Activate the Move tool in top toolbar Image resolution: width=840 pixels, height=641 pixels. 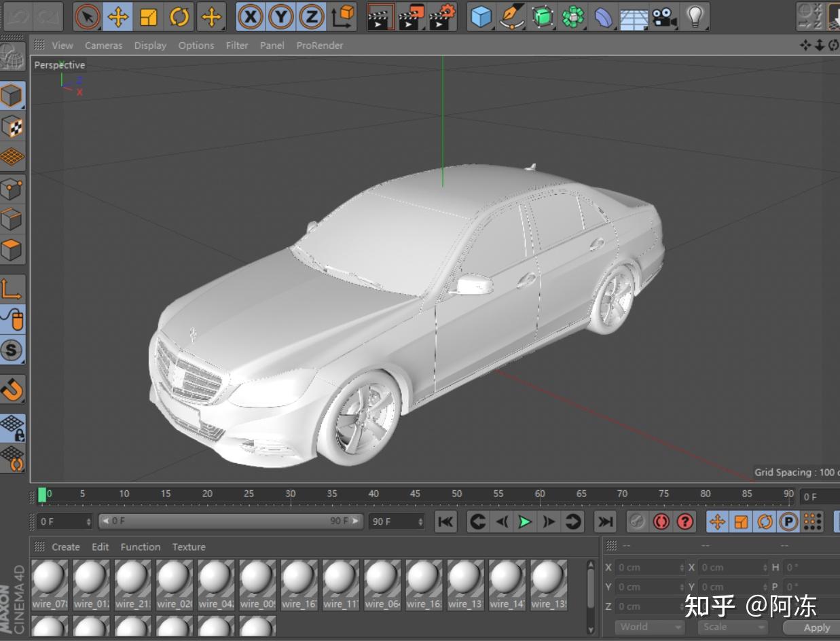point(118,16)
